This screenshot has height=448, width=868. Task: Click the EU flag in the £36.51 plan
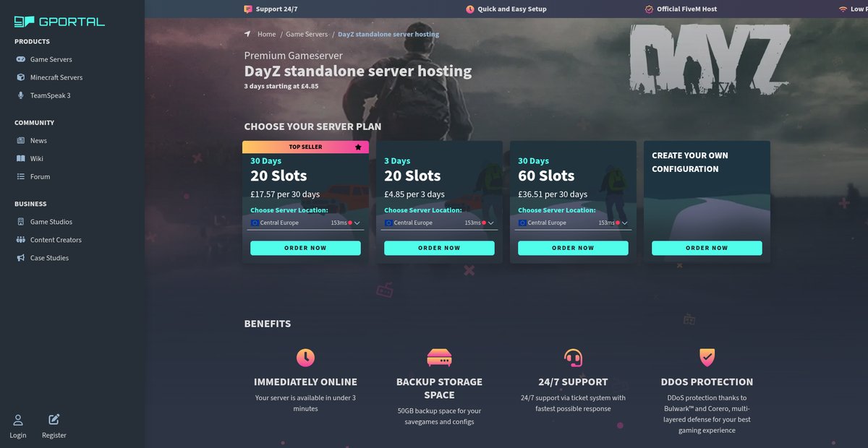coord(522,223)
